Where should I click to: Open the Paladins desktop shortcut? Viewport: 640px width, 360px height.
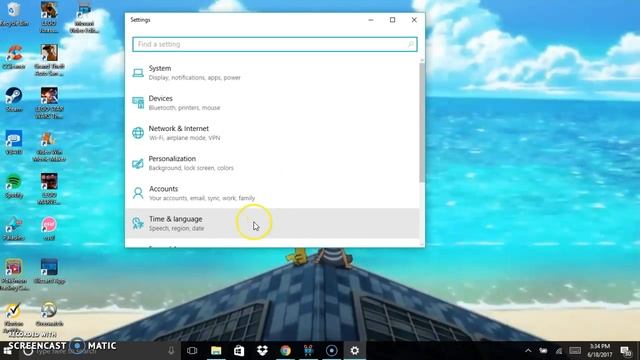point(14,229)
